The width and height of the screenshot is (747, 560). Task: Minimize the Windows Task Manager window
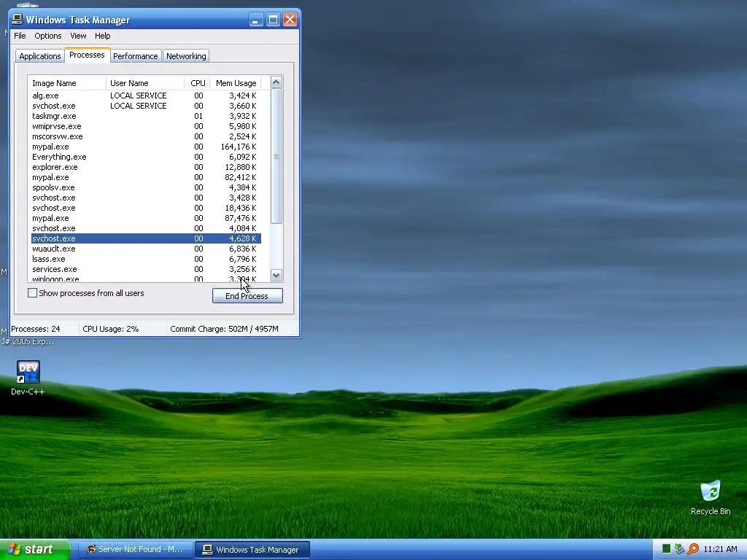[x=256, y=20]
